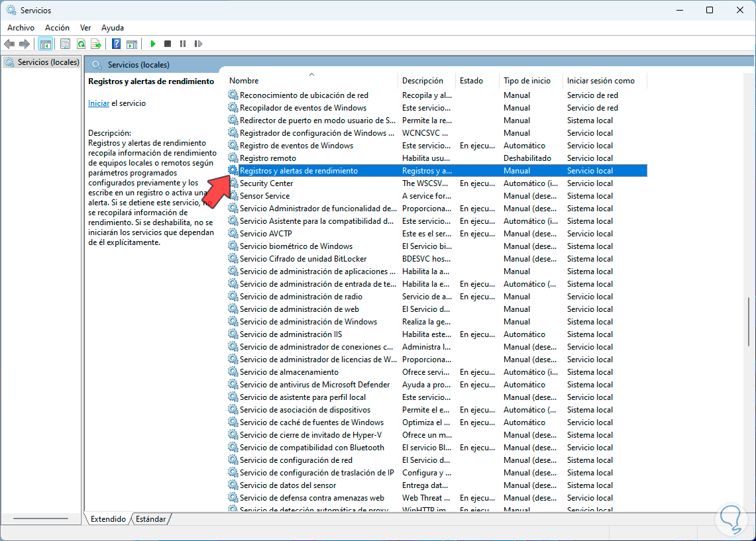This screenshot has width=756, height=541.
Task: Select Registrador de configuración de Windows service
Action: click(317, 133)
